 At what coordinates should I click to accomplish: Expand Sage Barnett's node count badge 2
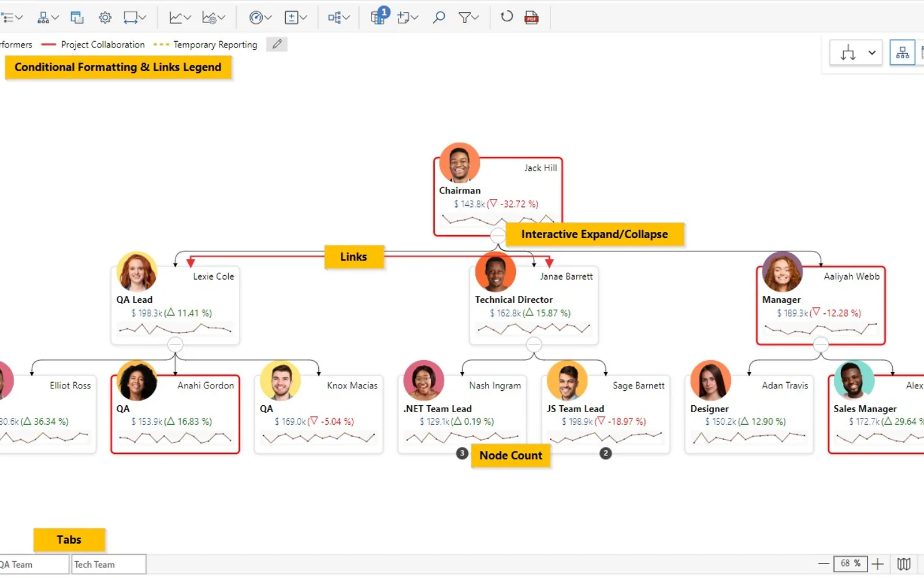tap(605, 453)
